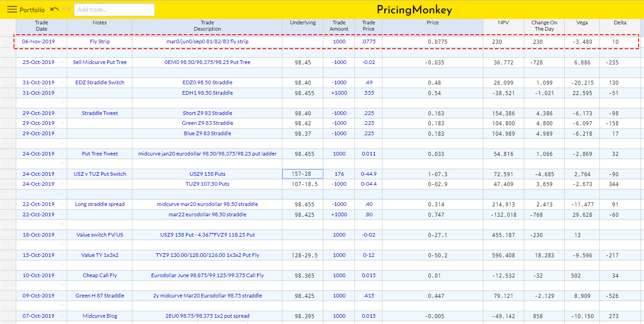
Task: Click the redo arrow icon
Action: (66, 9)
